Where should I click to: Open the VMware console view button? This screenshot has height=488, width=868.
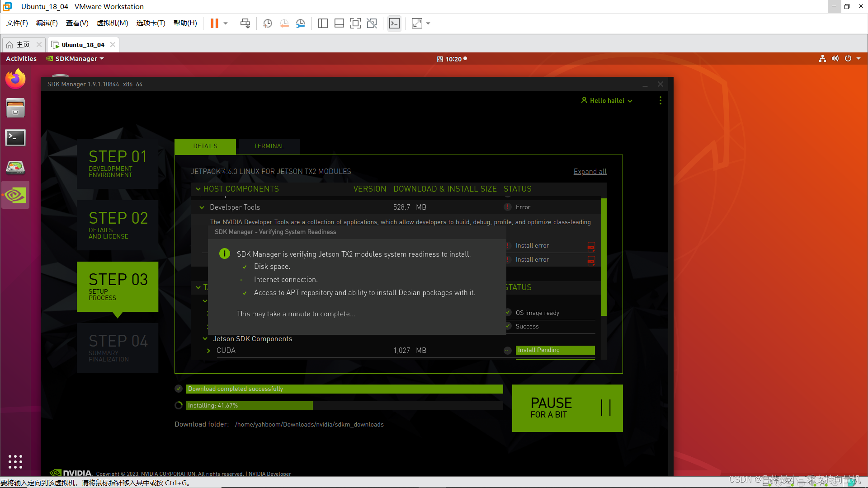click(394, 23)
